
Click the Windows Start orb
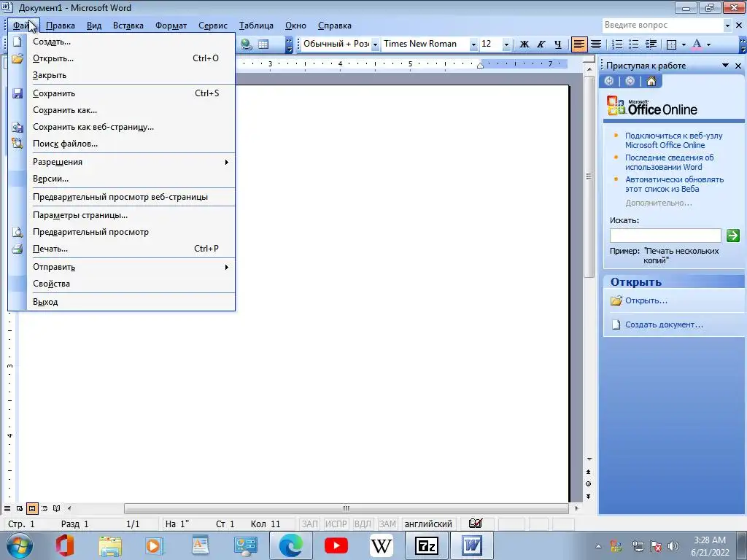[x=20, y=545]
